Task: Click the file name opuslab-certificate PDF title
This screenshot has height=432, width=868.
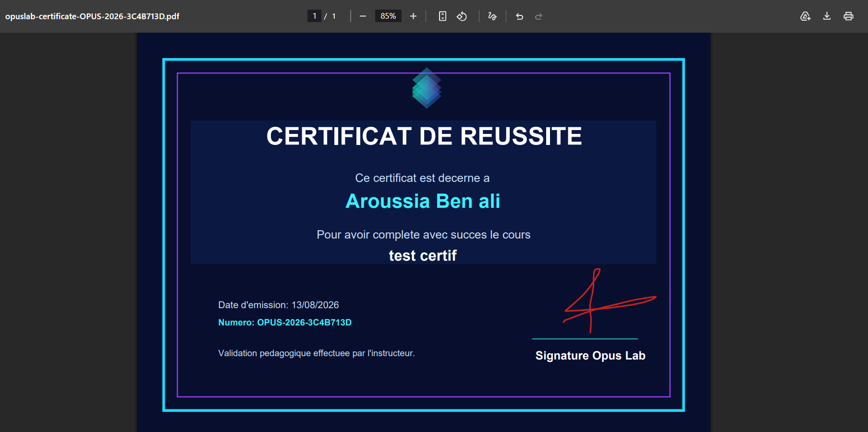Action: click(92, 16)
